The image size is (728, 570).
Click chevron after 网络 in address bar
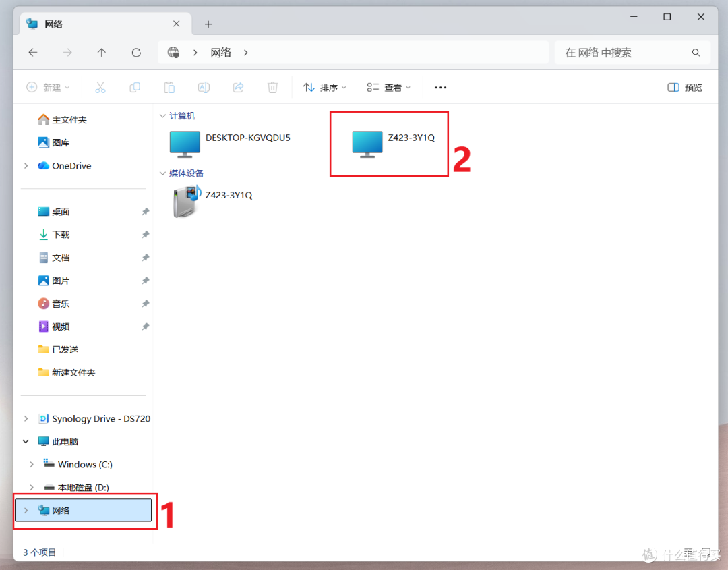click(245, 53)
